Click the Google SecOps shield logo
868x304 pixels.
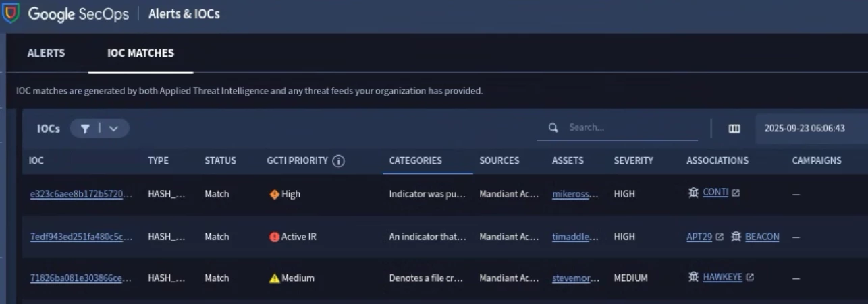click(x=11, y=13)
